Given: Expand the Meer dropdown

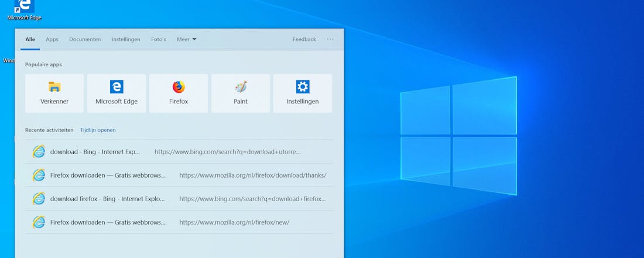Looking at the screenshot, I should 186,39.
